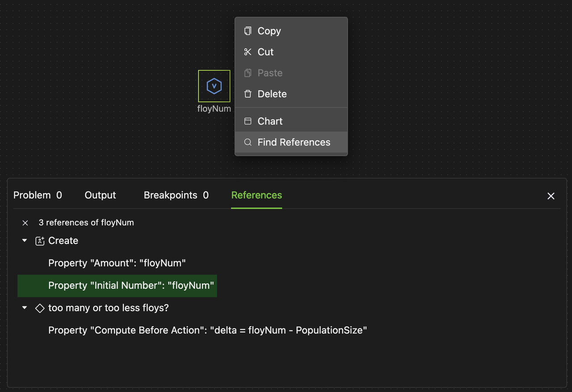Viewport: 572px width, 392px height.
Task: Dismiss the floyNum references search
Action: [x=25, y=223]
